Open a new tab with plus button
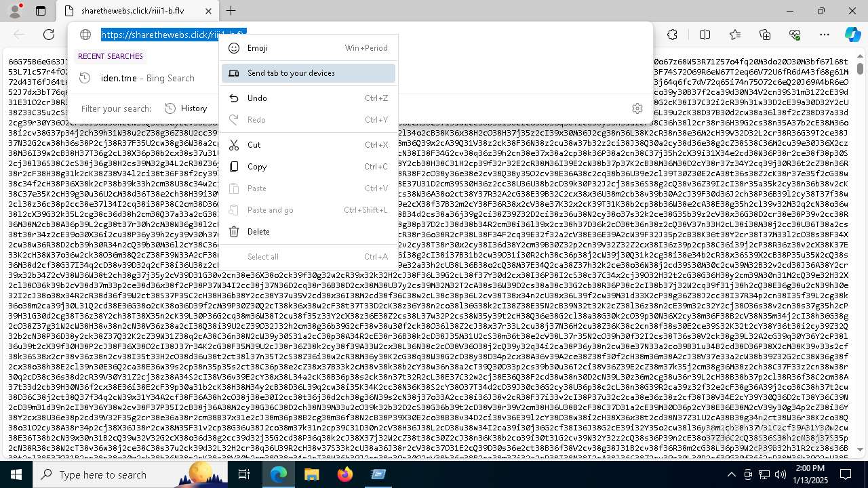Screen dimensions: 868x488 pyautogui.click(x=231, y=11)
